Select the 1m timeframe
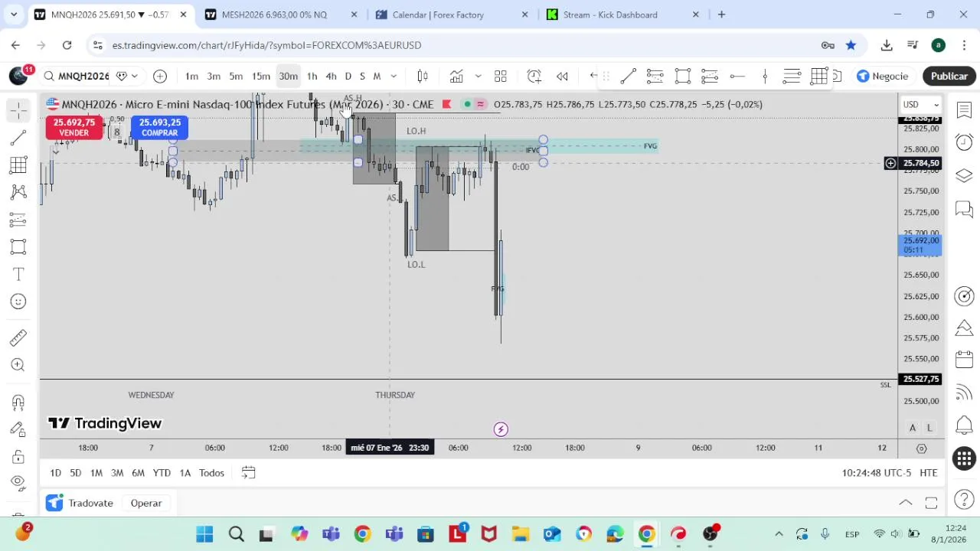 pyautogui.click(x=191, y=76)
